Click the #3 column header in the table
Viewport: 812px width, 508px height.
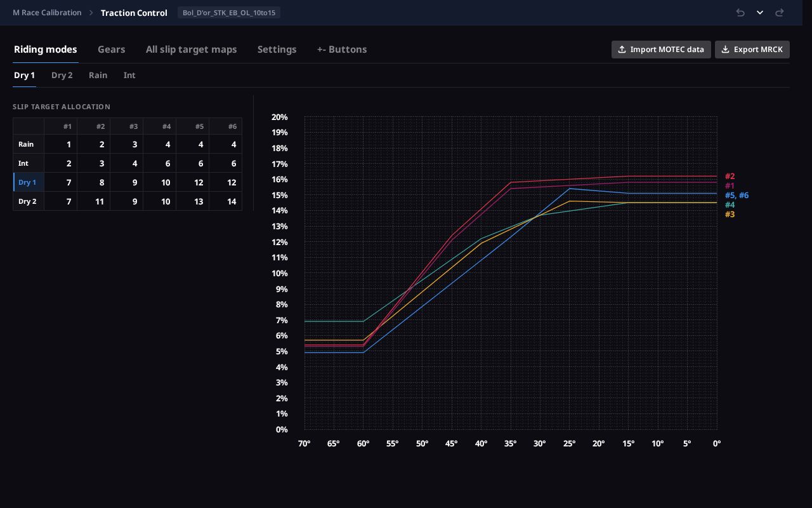[x=127, y=126]
